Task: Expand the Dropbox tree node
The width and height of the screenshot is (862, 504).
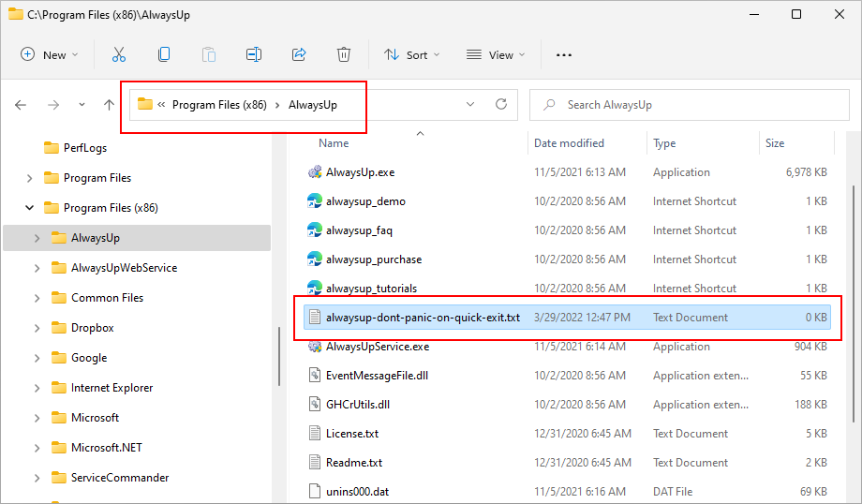Action: pos(37,328)
